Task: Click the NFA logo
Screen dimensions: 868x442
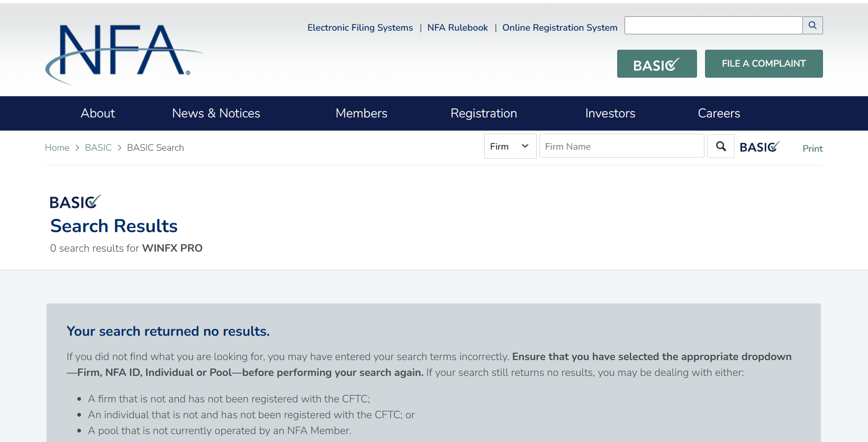Action: (x=124, y=54)
